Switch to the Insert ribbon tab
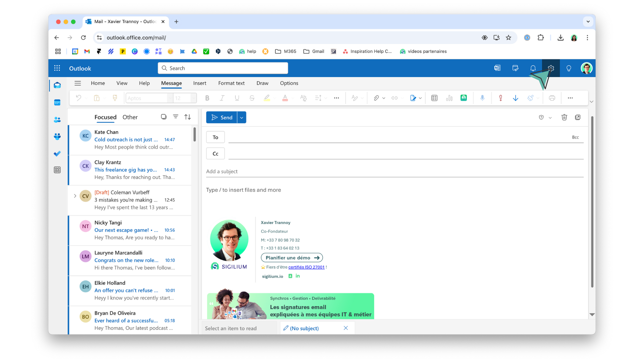This screenshot has height=362, width=644. tap(200, 83)
